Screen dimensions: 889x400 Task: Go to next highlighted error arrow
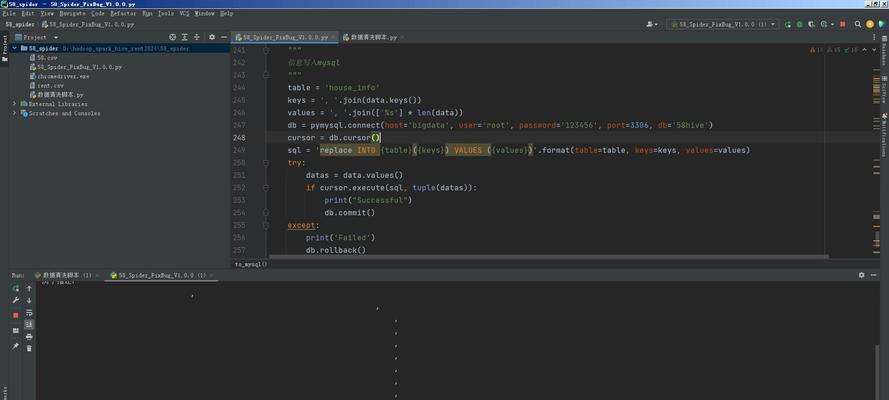874,50
